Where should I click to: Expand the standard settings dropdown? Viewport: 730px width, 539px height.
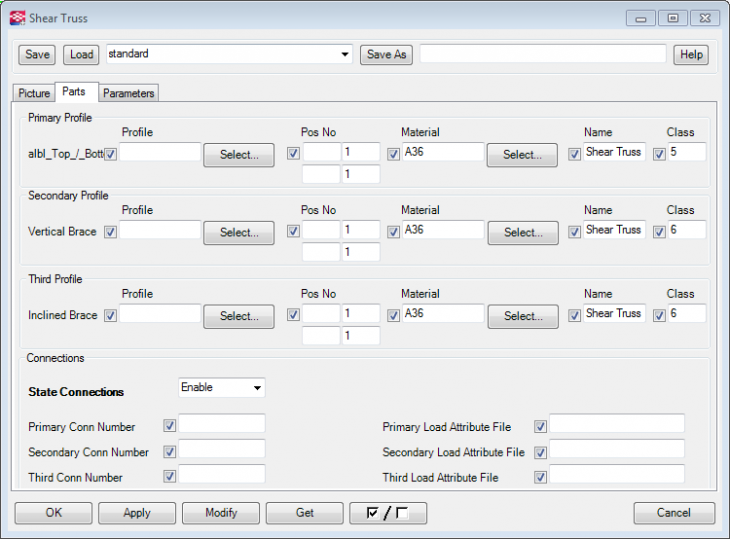tap(345, 54)
